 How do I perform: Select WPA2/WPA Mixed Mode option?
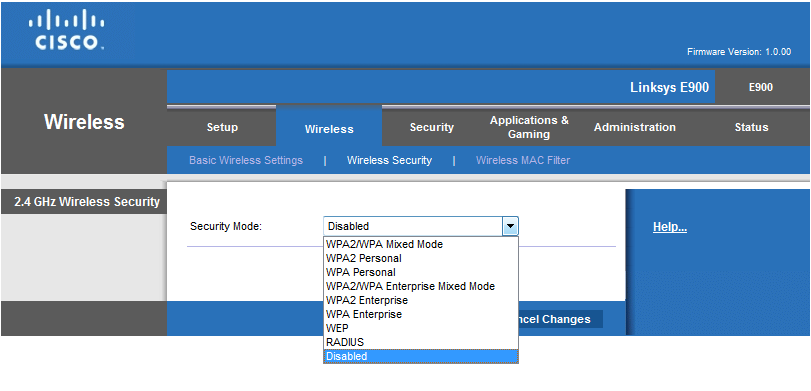tap(420, 244)
